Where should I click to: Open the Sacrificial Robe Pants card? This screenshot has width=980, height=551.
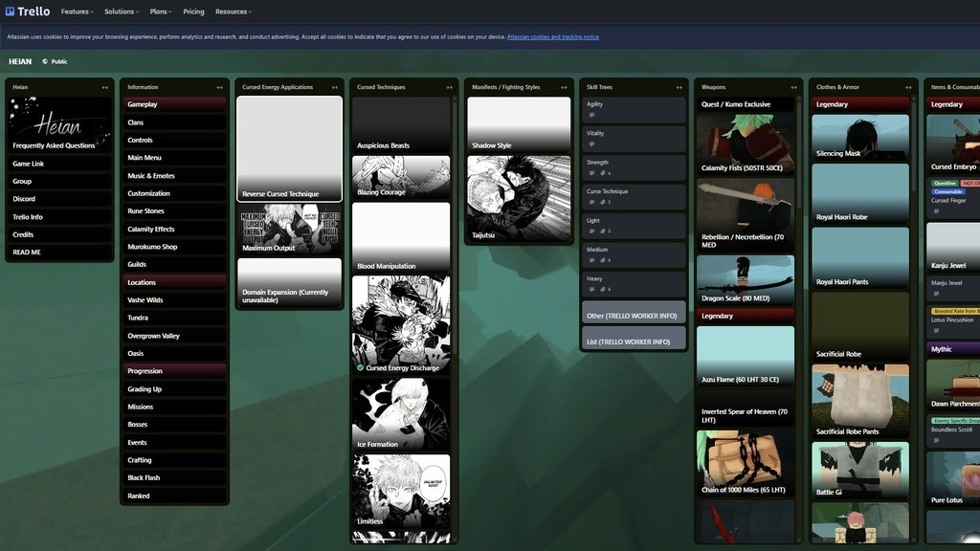point(860,401)
